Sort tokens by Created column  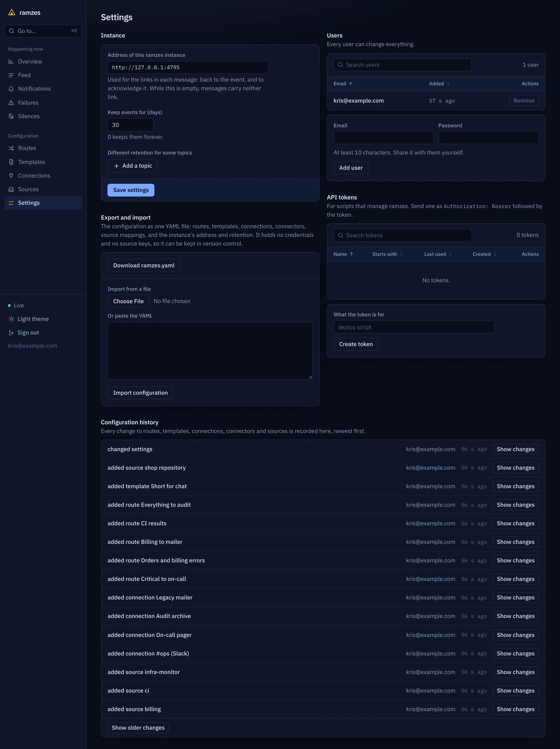coord(484,254)
